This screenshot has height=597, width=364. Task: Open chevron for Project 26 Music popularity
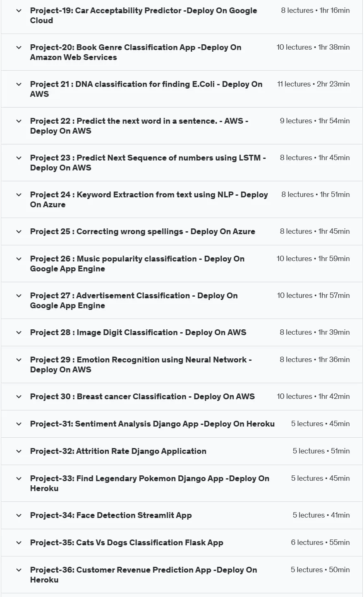coord(19,259)
